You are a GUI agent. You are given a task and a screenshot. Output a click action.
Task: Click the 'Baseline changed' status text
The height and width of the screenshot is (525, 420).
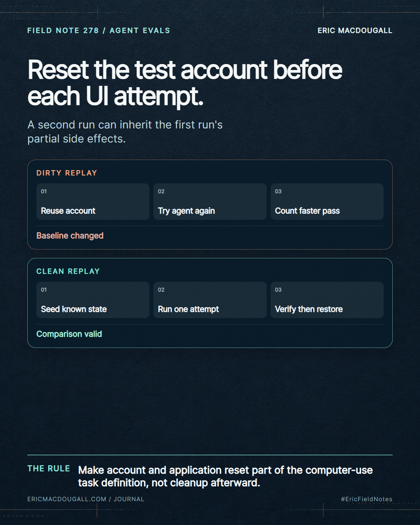coord(70,236)
